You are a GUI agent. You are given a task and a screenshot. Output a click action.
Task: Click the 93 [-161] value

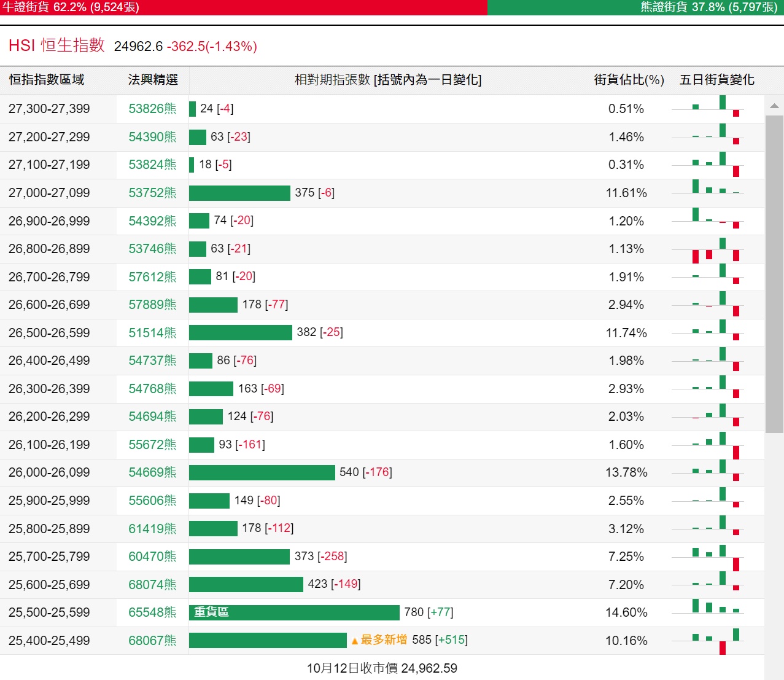[242, 444]
